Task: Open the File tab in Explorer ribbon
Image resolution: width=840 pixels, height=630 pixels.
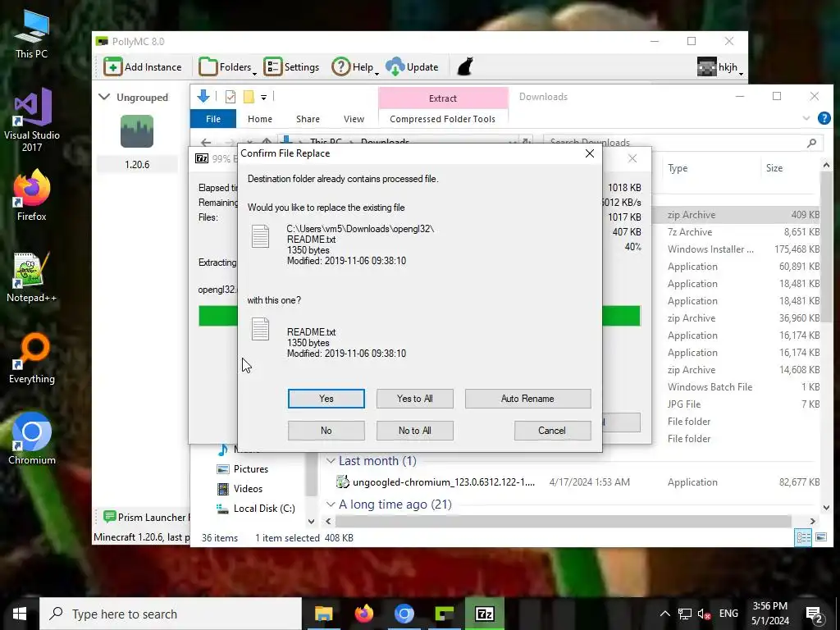Action: pyautogui.click(x=213, y=119)
